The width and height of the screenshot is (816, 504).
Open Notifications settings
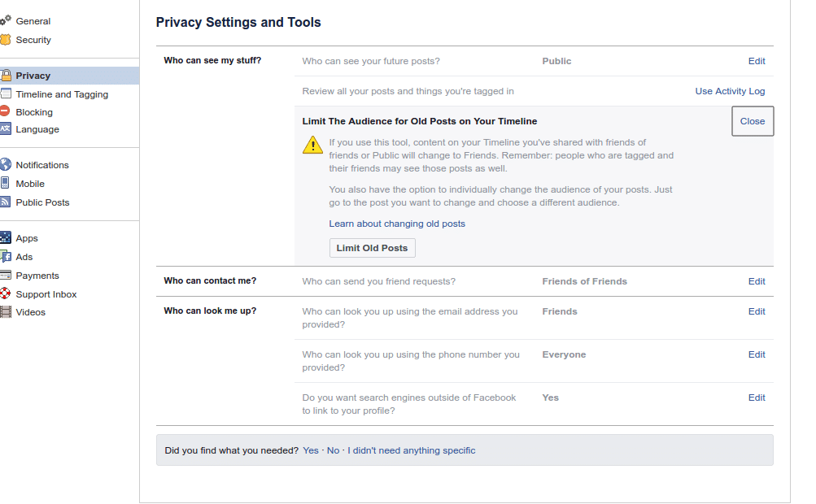[x=42, y=165]
